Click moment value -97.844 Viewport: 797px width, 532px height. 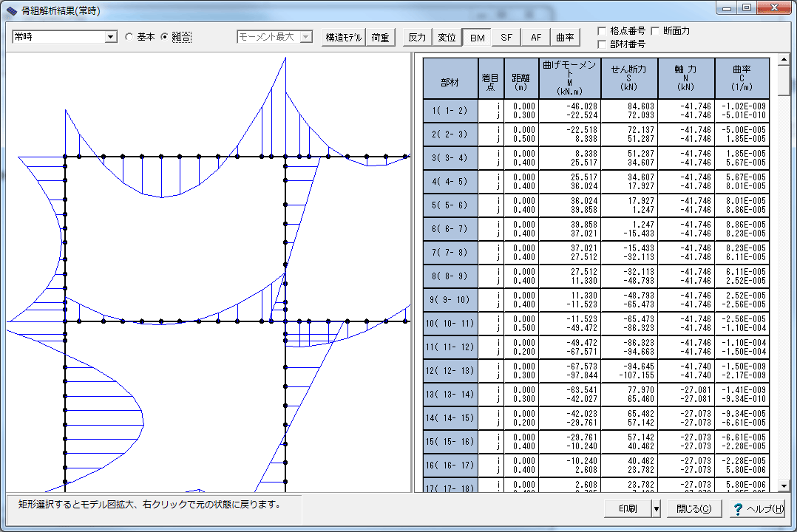(x=582, y=375)
